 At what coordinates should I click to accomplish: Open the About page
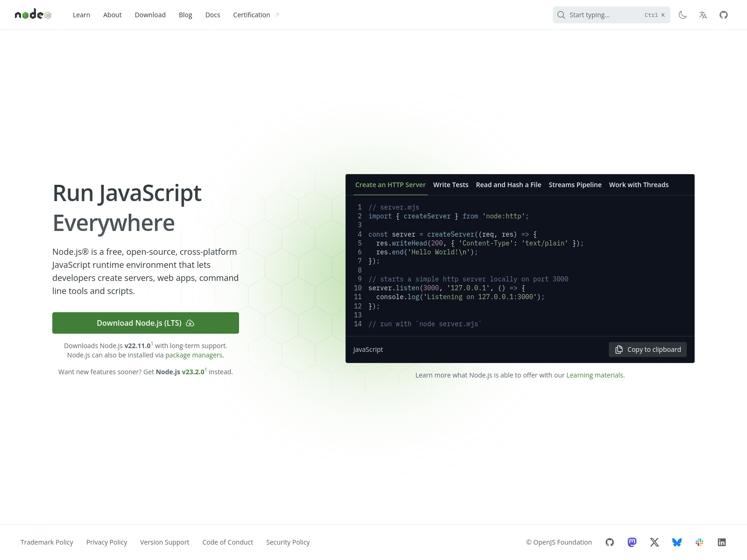tap(113, 15)
